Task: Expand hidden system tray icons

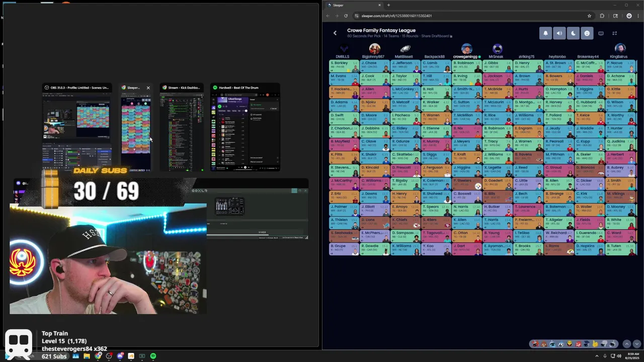Action: [x=597, y=356]
